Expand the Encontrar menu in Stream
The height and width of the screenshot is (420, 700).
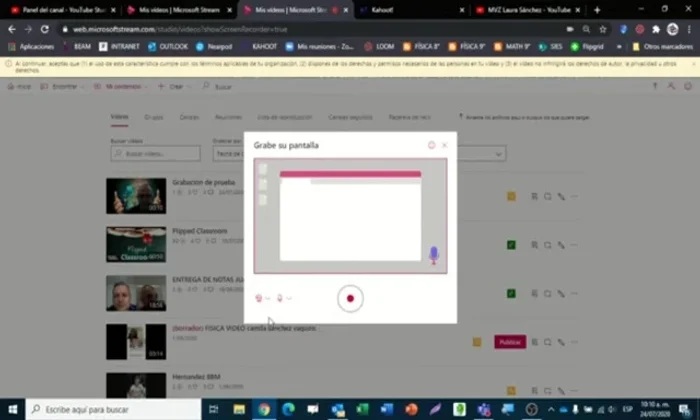pyautogui.click(x=62, y=87)
